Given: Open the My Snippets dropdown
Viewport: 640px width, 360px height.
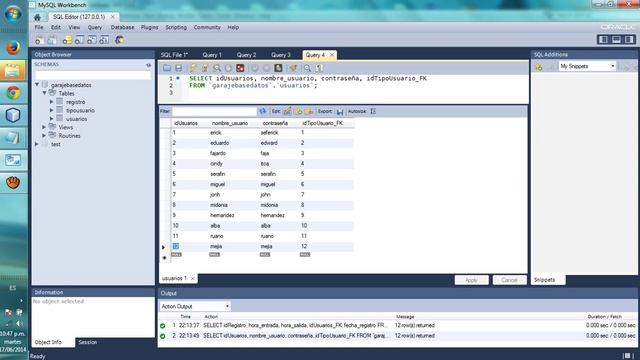Looking at the screenshot, I should click(x=587, y=66).
